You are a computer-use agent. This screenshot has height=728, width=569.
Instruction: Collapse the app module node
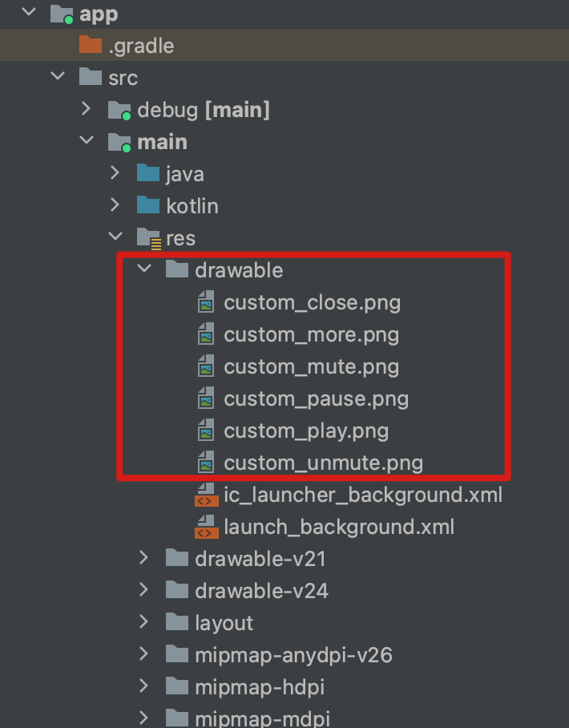point(30,14)
